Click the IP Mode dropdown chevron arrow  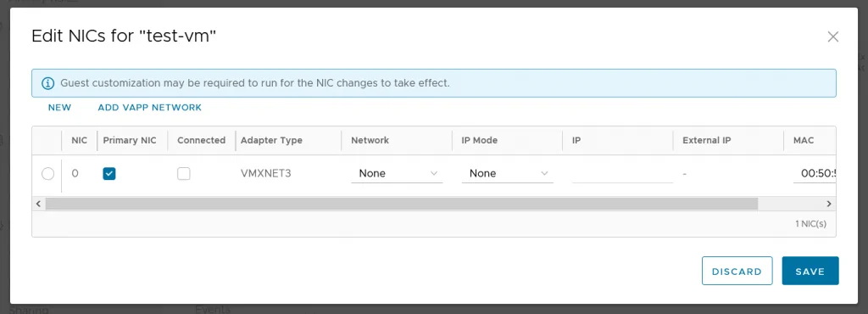click(545, 173)
